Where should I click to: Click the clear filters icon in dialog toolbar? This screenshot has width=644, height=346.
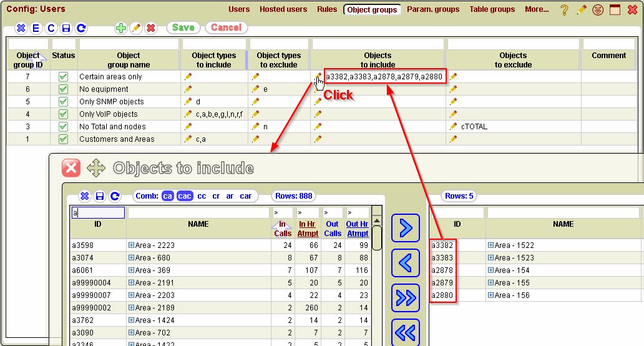(x=85, y=196)
